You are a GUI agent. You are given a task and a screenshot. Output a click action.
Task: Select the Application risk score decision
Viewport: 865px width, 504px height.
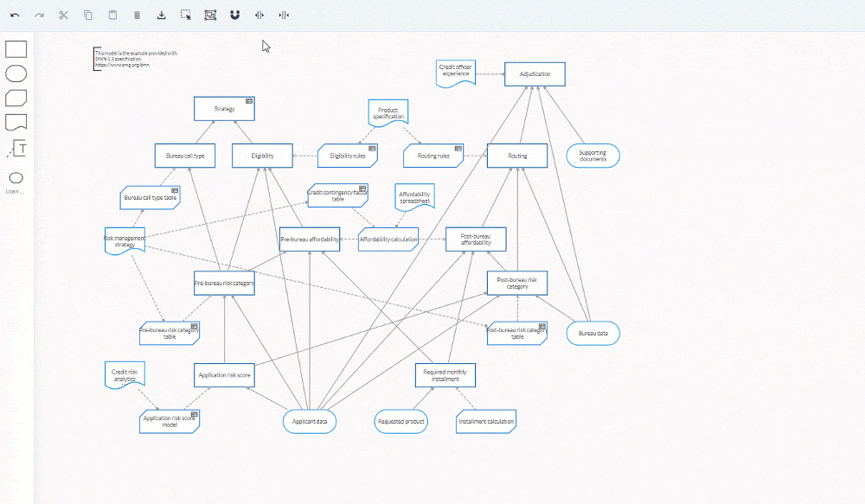tap(225, 375)
